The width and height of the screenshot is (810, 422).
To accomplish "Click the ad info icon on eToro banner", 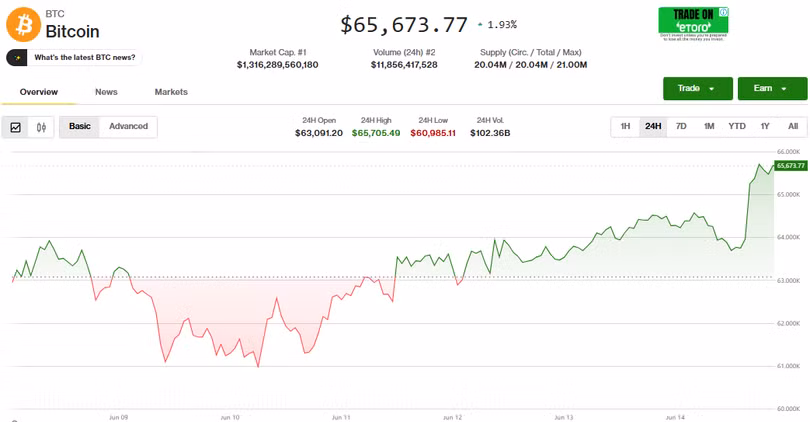I will (724, 12).
